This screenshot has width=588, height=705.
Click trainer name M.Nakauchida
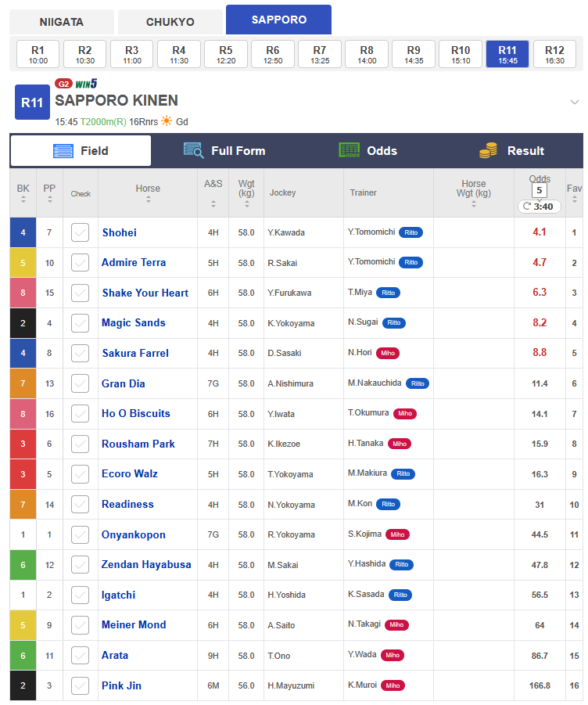coord(375,383)
